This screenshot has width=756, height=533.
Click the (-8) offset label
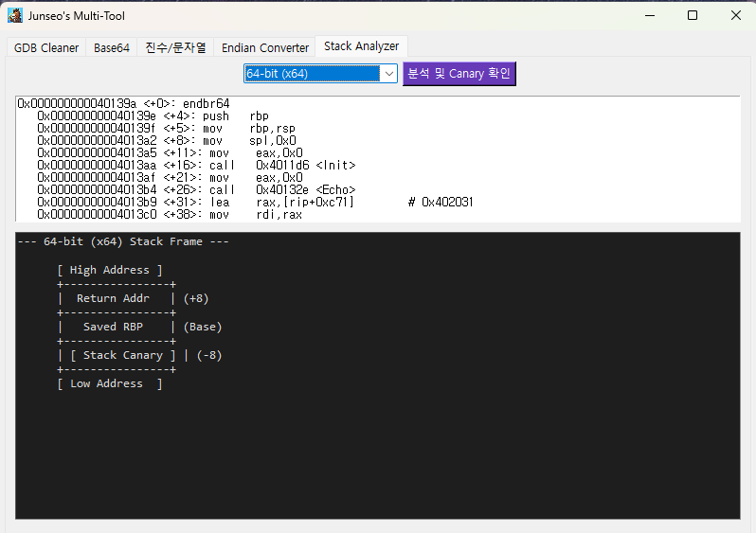209,355
